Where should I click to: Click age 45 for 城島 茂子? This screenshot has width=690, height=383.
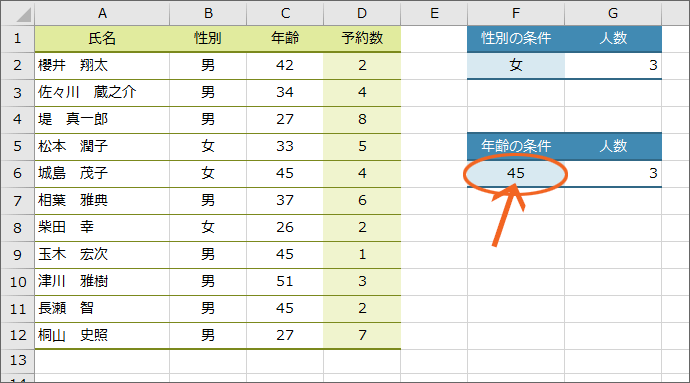click(285, 173)
